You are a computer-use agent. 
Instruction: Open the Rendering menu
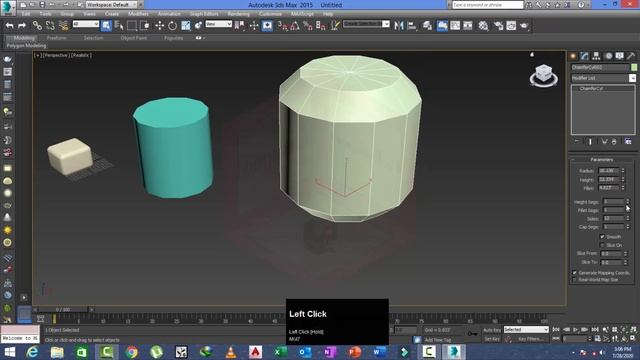tap(238, 14)
